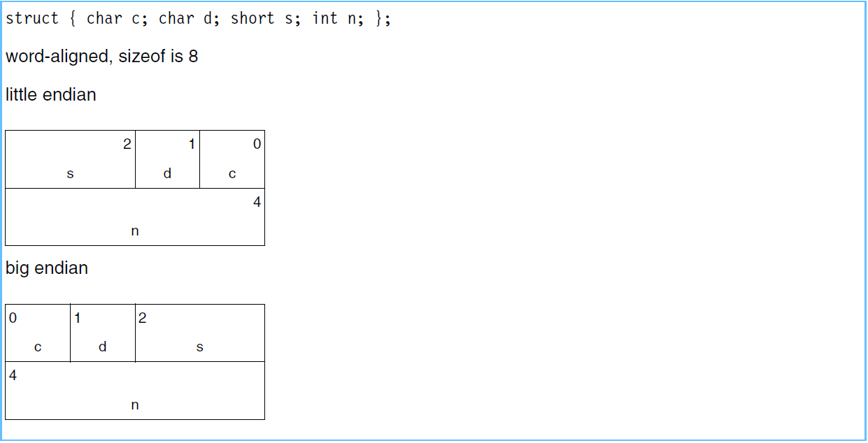Click field label s in big endian diagram
Screen dimensions: 868x443
[x=200, y=347]
